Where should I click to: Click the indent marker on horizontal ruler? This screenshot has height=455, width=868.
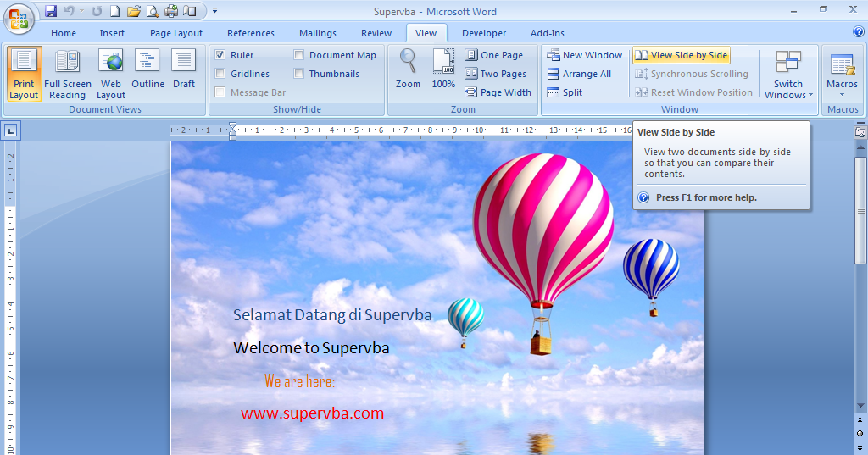coord(232,131)
